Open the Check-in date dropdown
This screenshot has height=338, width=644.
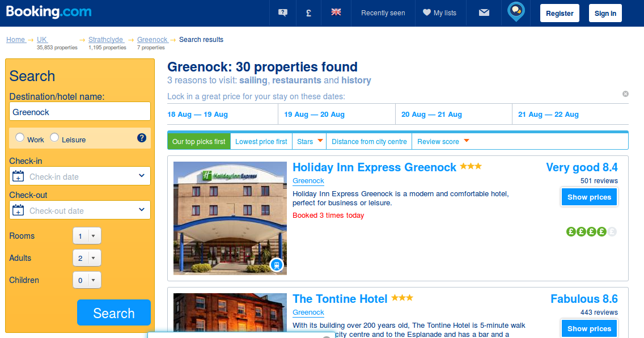click(x=80, y=176)
